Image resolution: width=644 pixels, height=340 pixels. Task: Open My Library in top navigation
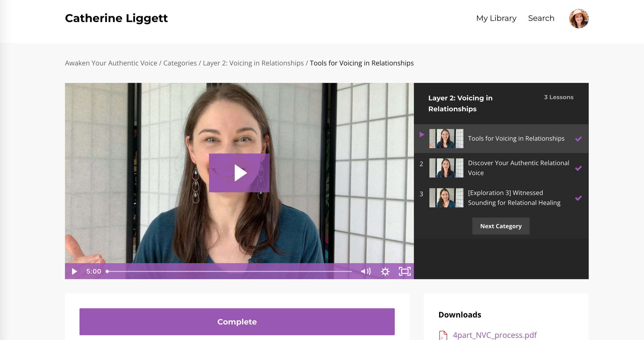tap(496, 18)
